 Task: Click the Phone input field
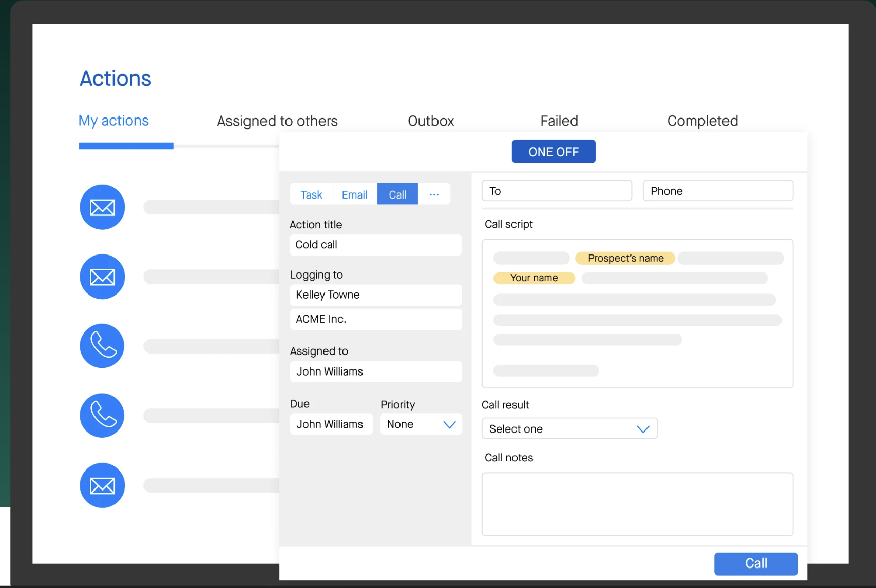pos(718,190)
